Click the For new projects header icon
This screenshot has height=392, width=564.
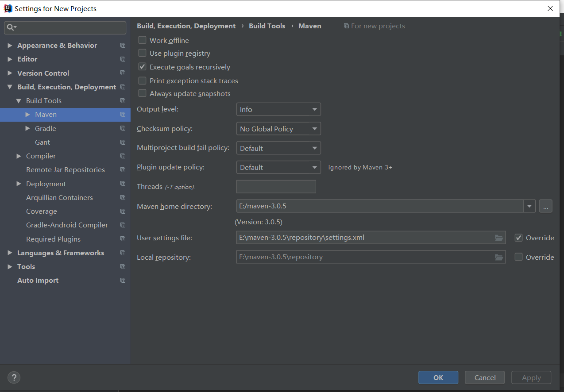click(x=346, y=26)
